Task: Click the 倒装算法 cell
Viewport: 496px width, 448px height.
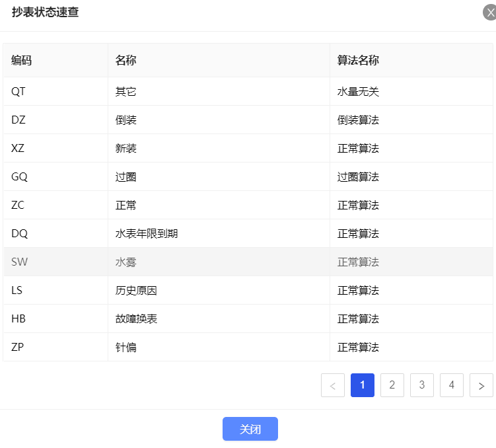Action: click(411, 120)
